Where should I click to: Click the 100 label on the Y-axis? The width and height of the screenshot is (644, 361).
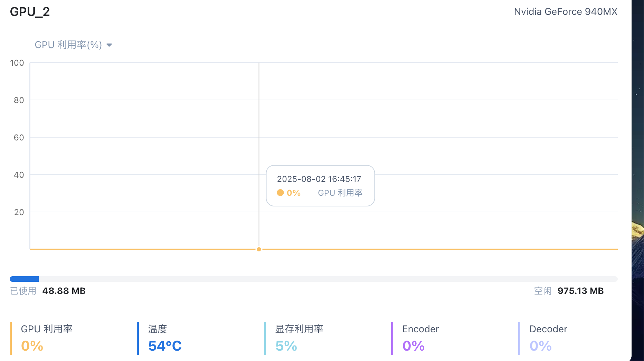[17, 63]
